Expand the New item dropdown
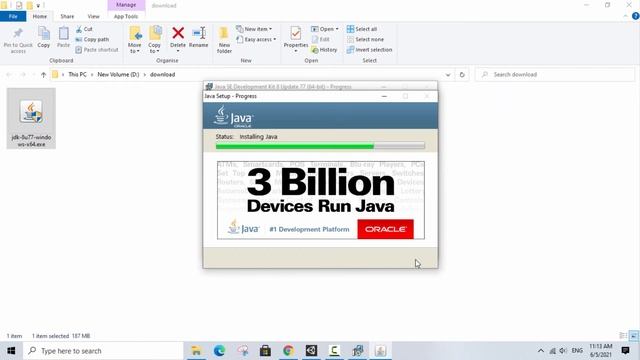This screenshot has height=360, width=640. (x=254, y=29)
